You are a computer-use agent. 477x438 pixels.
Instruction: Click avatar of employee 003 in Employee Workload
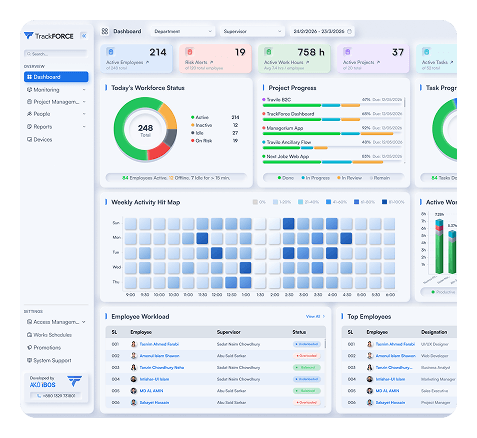[134, 367]
